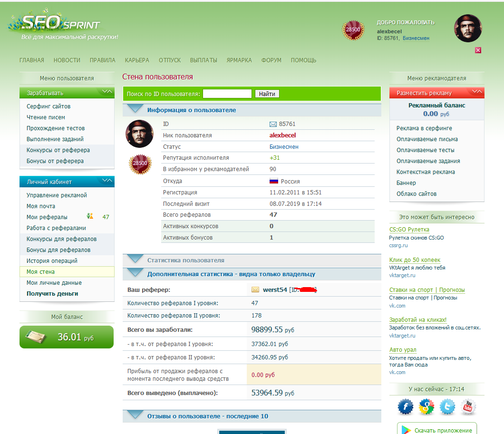Open Конкурсы от реферера link

58,150
